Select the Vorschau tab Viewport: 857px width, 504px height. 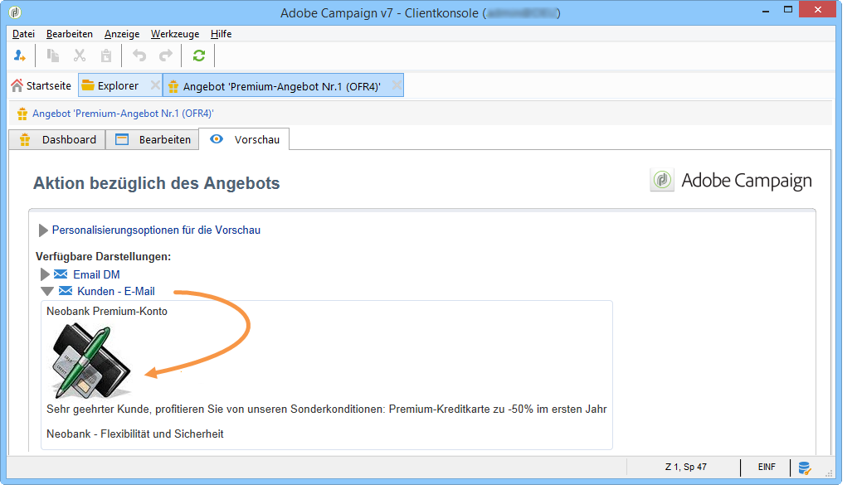click(244, 139)
